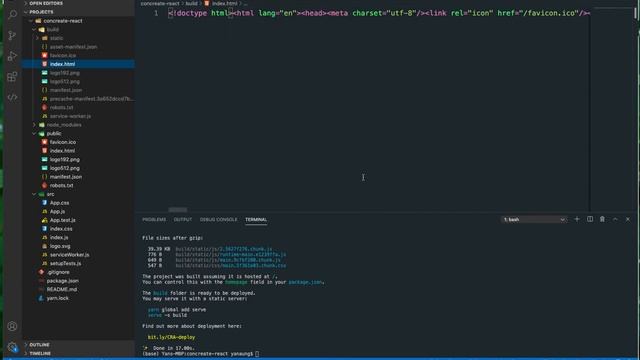This screenshot has width=640, height=360.
Task: Open App.js in src folder
Action: tap(58, 211)
